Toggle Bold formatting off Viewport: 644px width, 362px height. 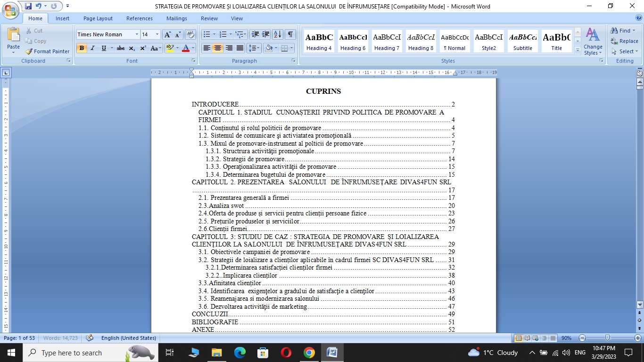pyautogui.click(x=82, y=48)
